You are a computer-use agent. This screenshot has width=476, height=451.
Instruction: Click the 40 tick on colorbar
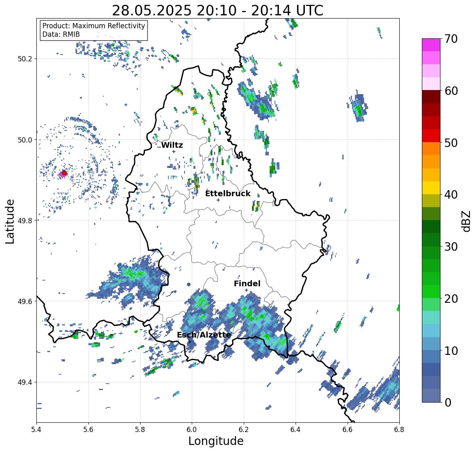click(451, 195)
